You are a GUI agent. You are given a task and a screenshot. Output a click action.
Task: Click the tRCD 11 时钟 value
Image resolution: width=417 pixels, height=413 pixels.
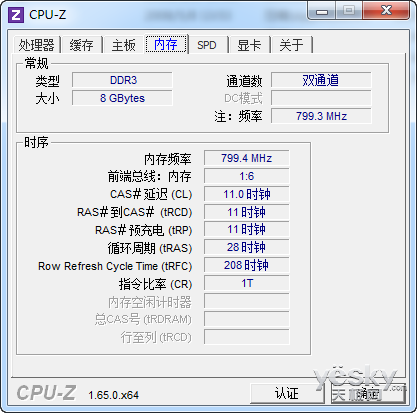(247, 212)
